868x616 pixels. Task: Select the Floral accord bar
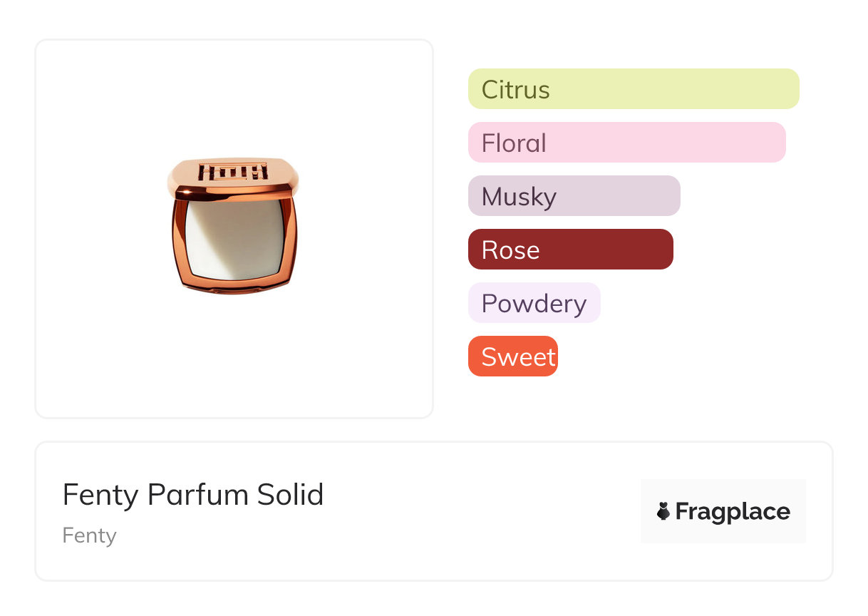coord(626,143)
